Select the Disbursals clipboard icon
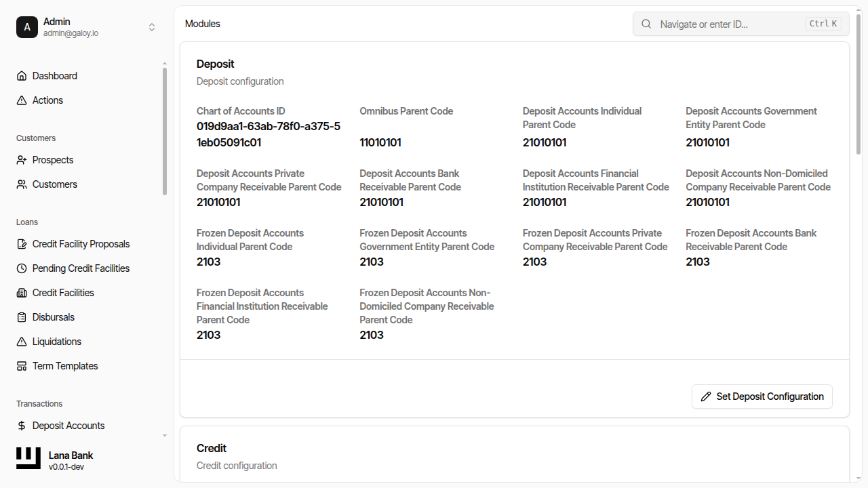 click(x=21, y=317)
